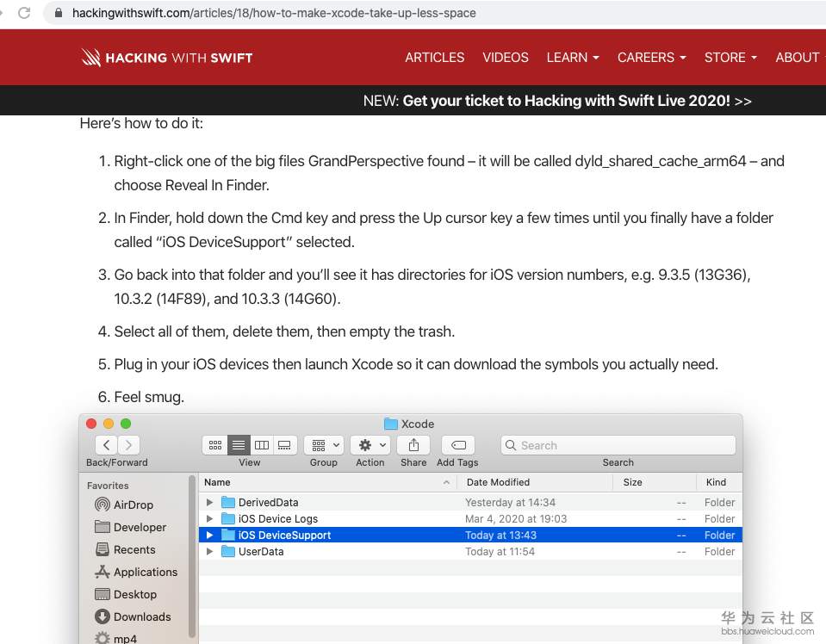Open ARTICLES in site navigation
The height and width of the screenshot is (644, 826).
(435, 58)
